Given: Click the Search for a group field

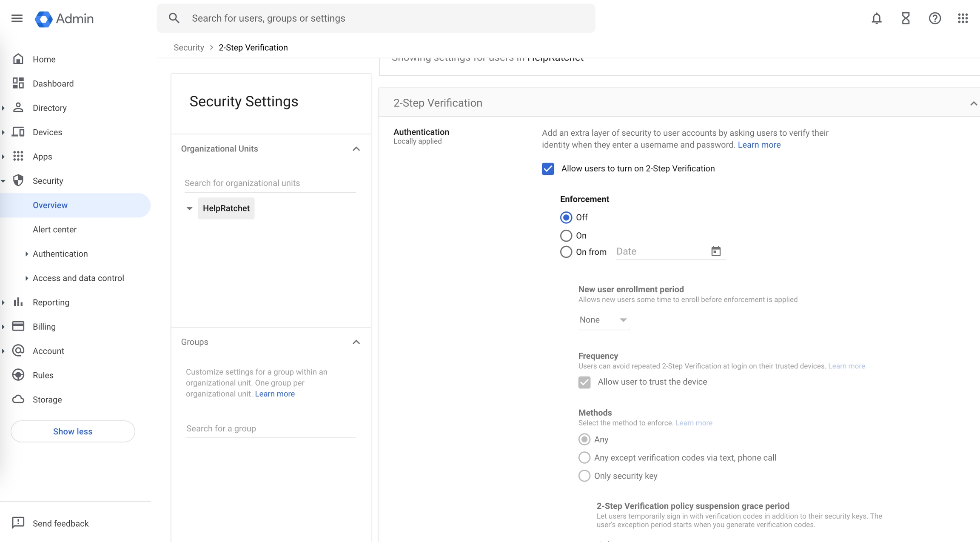Looking at the screenshot, I should tap(271, 428).
